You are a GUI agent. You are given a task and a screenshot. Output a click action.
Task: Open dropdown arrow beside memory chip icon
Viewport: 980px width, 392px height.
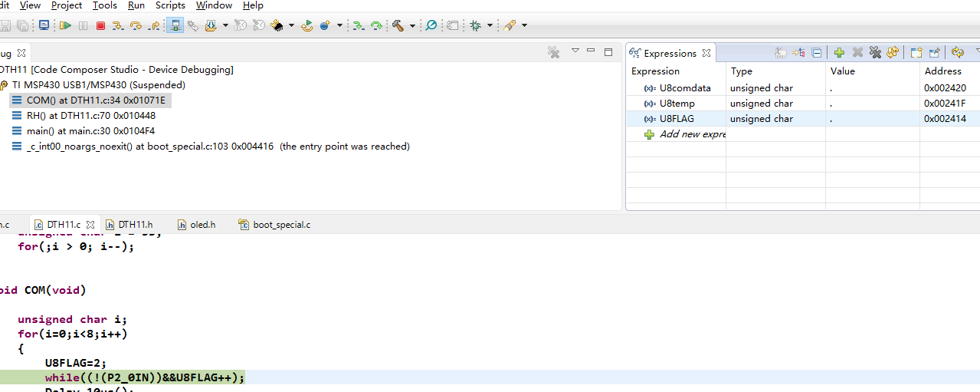click(x=291, y=25)
